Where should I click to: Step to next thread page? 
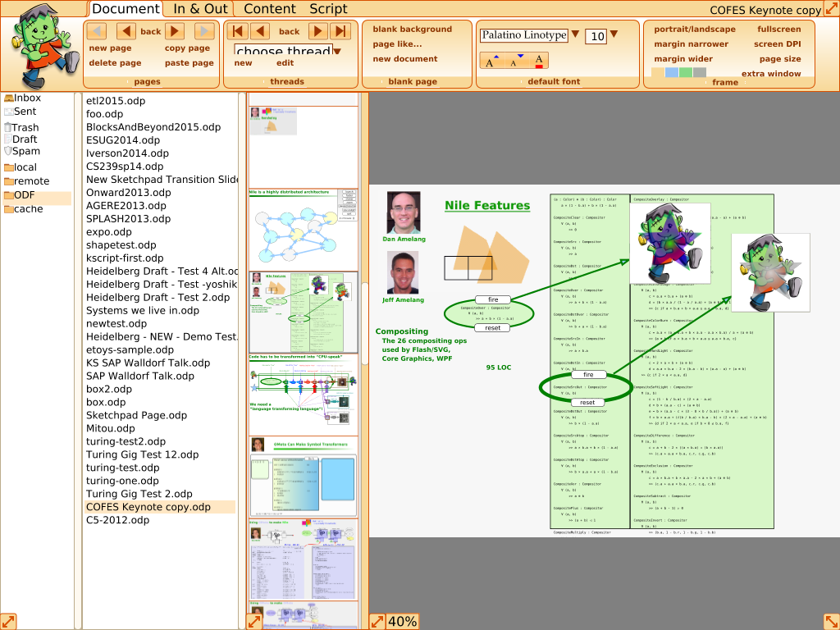point(317,31)
